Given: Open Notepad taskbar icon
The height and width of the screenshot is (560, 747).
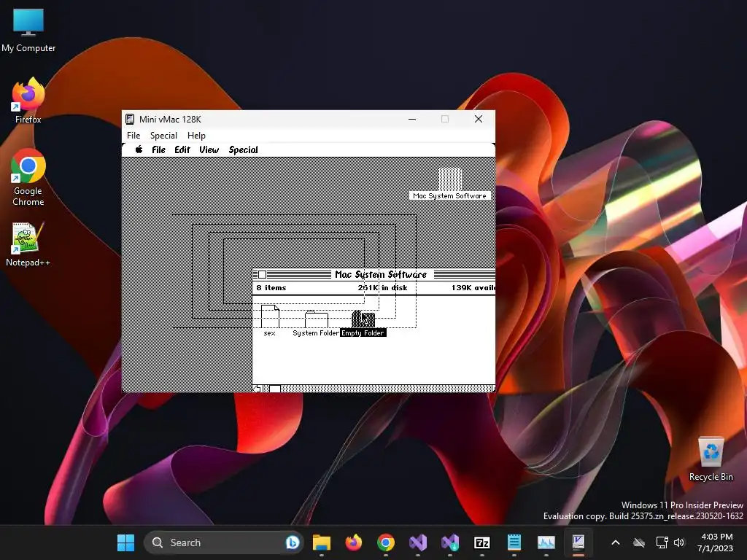Looking at the screenshot, I should pyautogui.click(x=514, y=542).
